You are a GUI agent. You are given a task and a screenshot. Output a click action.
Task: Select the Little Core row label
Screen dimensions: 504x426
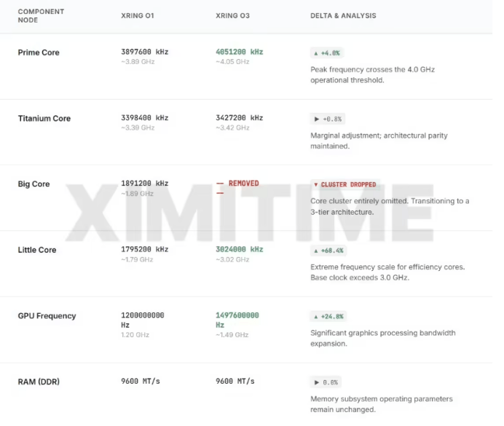point(36,250)
